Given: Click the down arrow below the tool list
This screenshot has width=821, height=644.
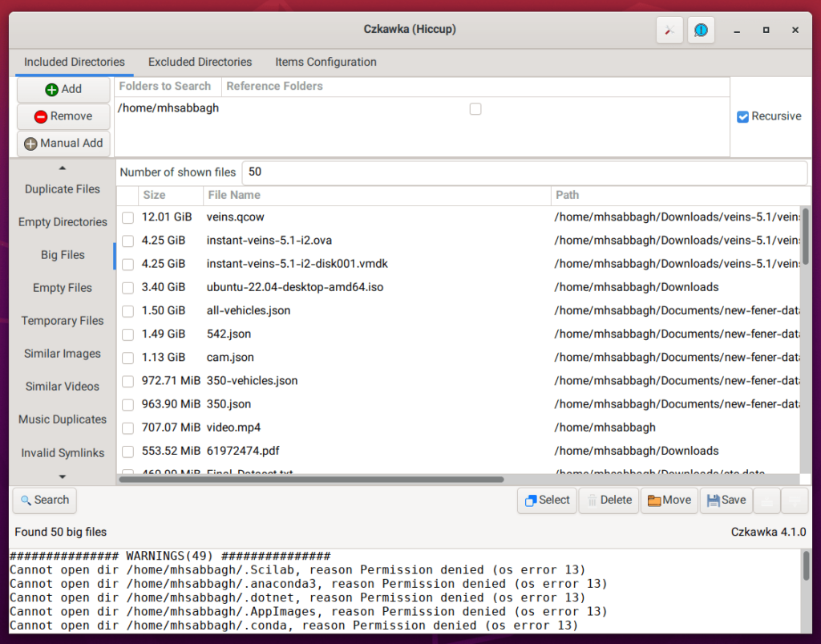Looking at the screenshot, I should [63, 477].
